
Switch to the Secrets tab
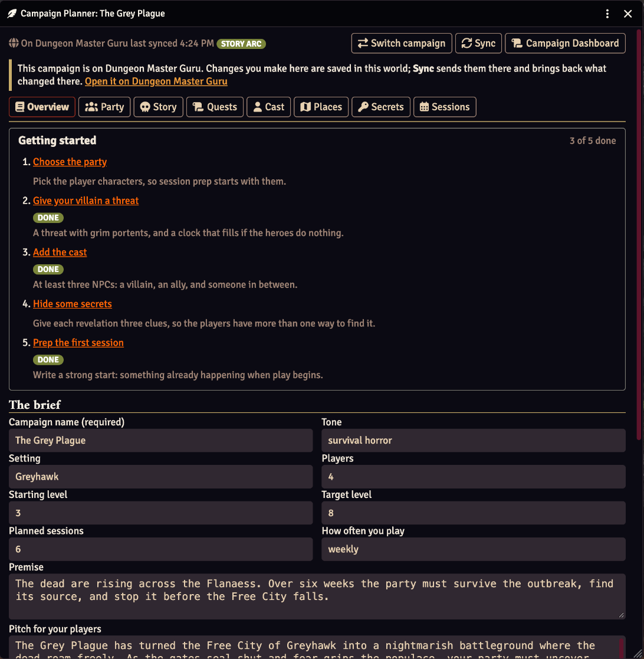[380, 107]
